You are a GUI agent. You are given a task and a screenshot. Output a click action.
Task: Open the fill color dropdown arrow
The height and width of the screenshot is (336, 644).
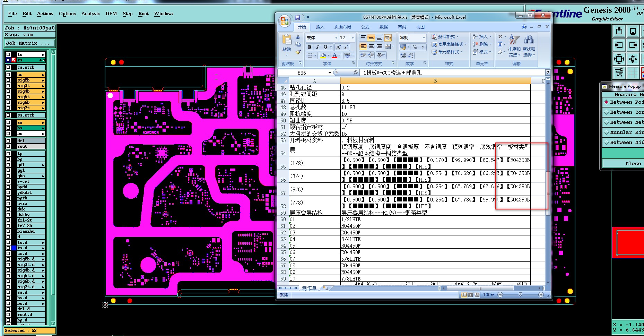click(329, 55)
